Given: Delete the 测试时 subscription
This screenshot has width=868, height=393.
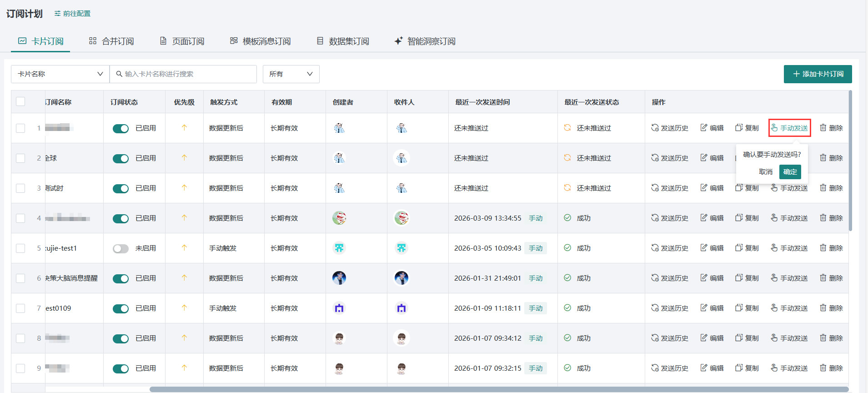Looking at the screenshot, I should 832,188.
